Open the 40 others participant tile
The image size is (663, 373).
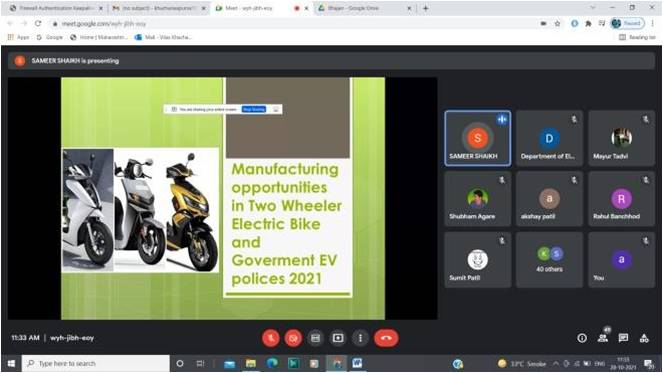[549, 260]
